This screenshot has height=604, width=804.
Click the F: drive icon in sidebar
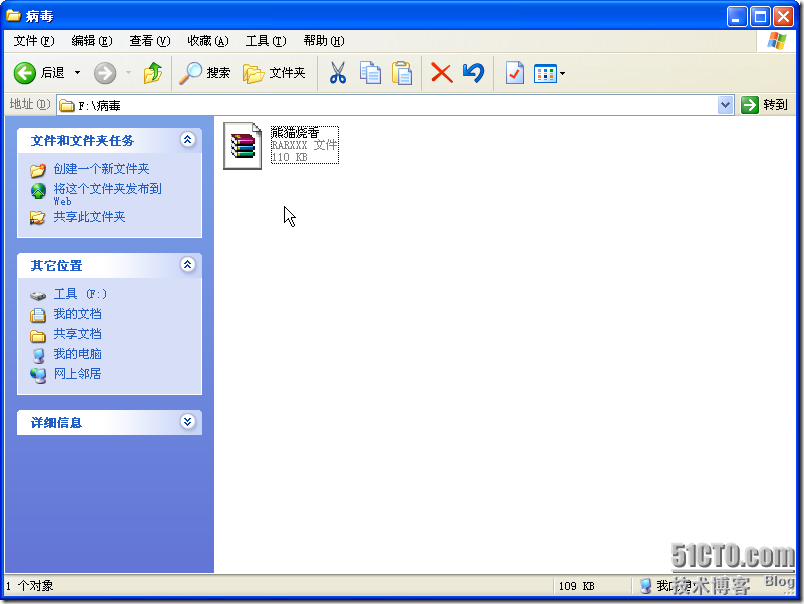(38, 295)
